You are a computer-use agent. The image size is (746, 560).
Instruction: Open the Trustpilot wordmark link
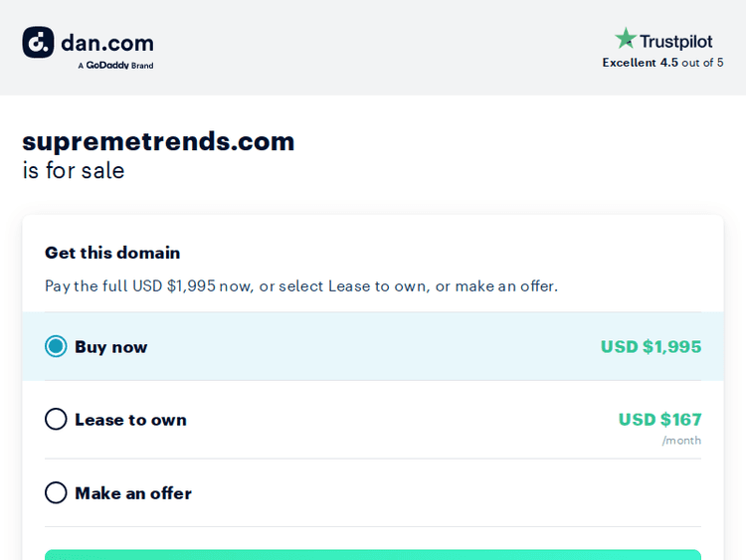[x=675, y=41]
